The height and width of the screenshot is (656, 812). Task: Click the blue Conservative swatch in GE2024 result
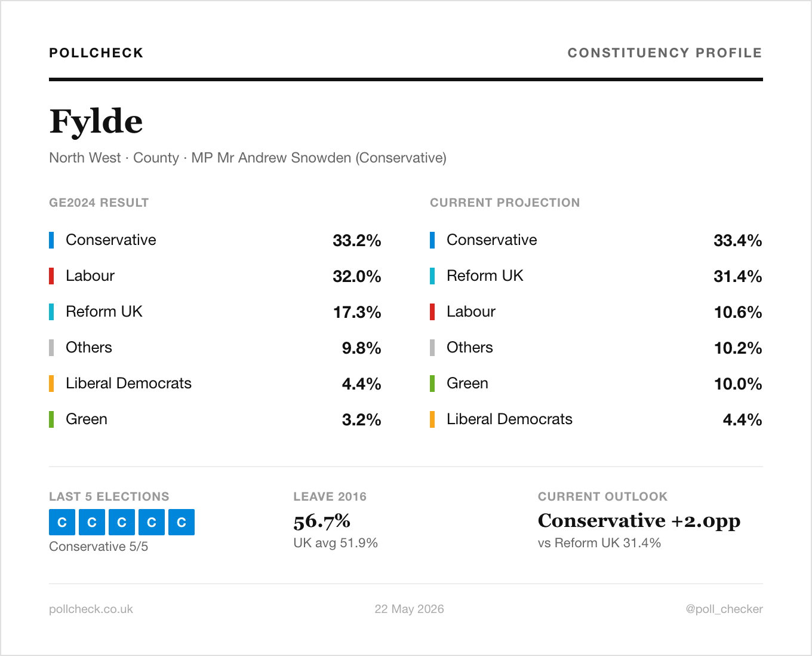pyautogui.click(x=51, y=240)
